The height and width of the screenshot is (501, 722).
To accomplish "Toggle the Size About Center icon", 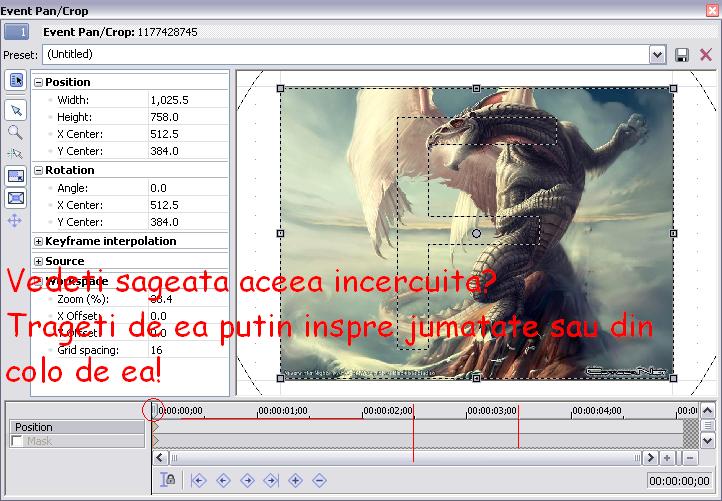I will click(16, 198).
